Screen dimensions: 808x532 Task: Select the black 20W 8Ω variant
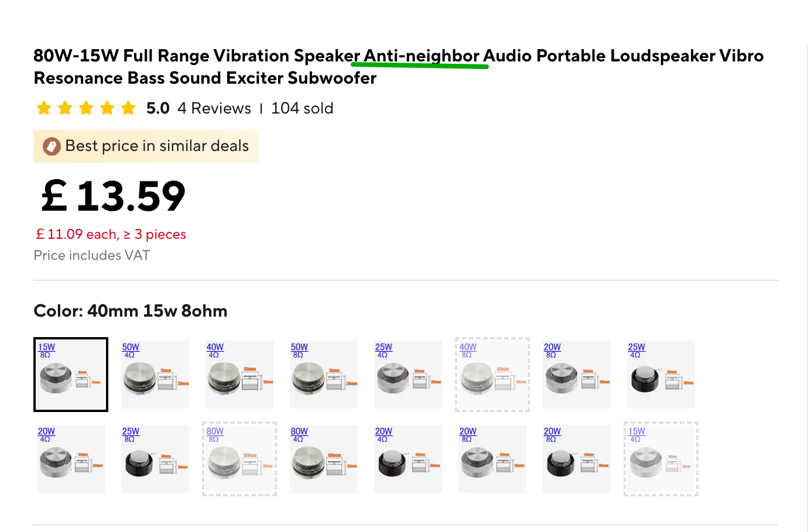(577, 459)
